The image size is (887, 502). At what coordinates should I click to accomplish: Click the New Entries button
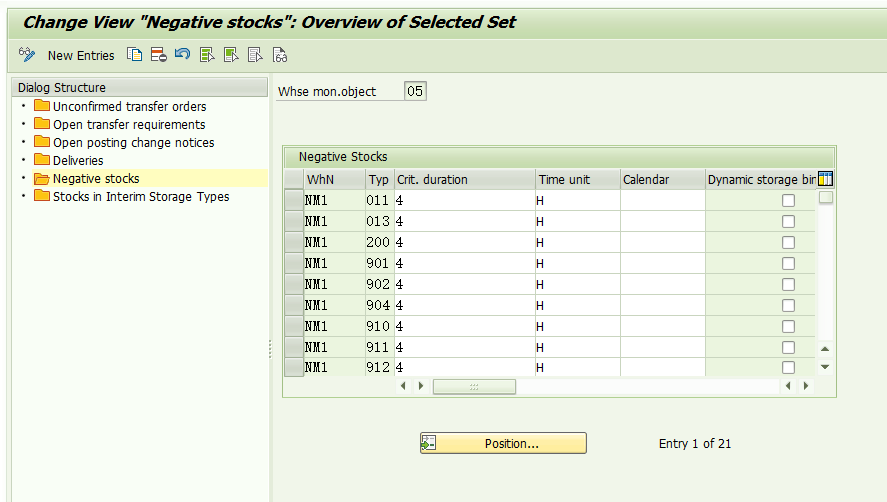click(x=81, y=56)
